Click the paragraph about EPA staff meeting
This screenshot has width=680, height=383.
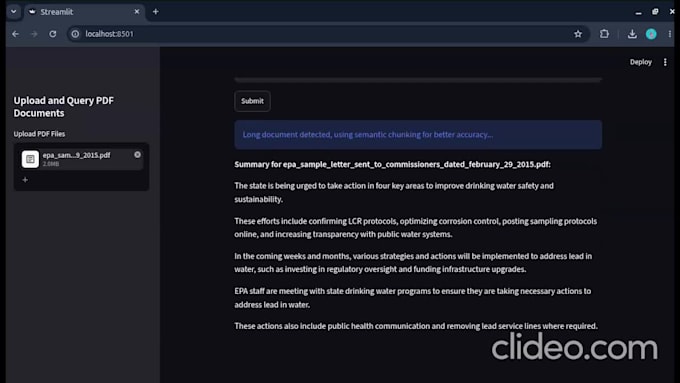[x=412, y=298]
